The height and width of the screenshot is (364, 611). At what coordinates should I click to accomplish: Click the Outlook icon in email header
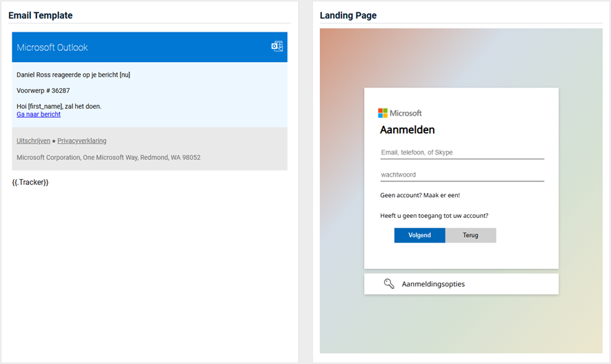pyautogui.click(x=277, y=46)
